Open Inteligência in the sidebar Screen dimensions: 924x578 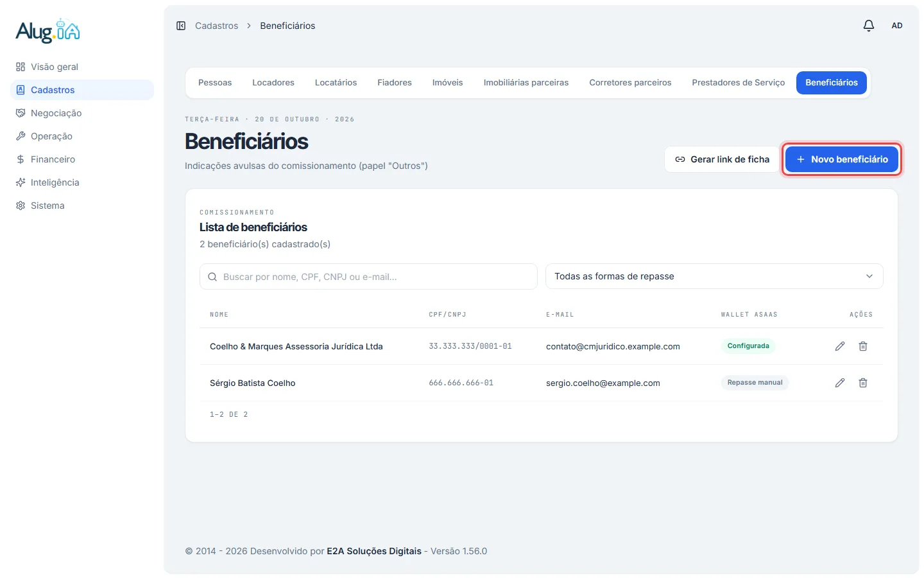pos(82,182)
